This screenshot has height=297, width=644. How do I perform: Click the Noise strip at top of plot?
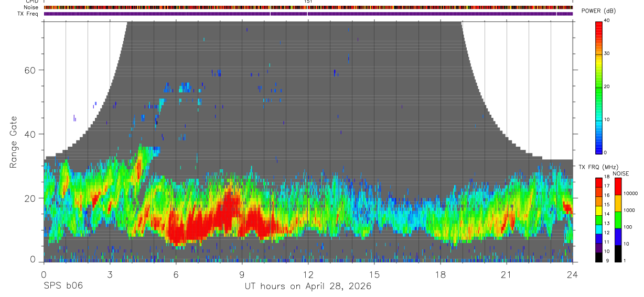pos(308,7)
